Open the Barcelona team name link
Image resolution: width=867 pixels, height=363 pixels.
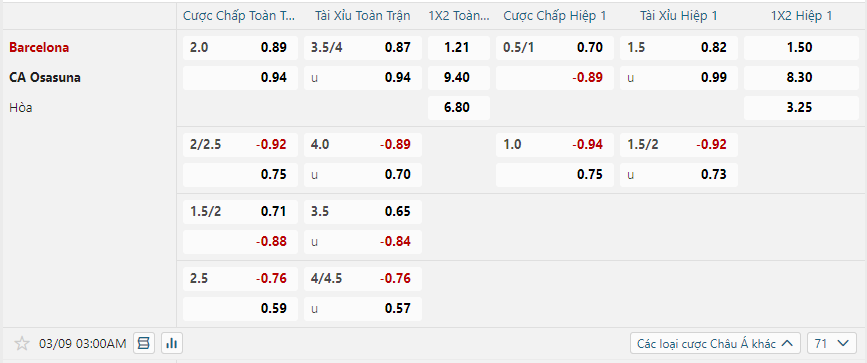[x=39, y=48]
